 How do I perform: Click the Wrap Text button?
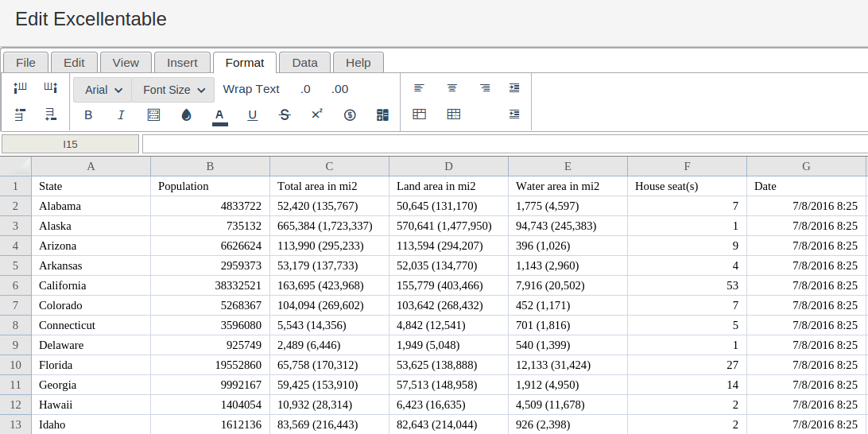pos(251,89)
